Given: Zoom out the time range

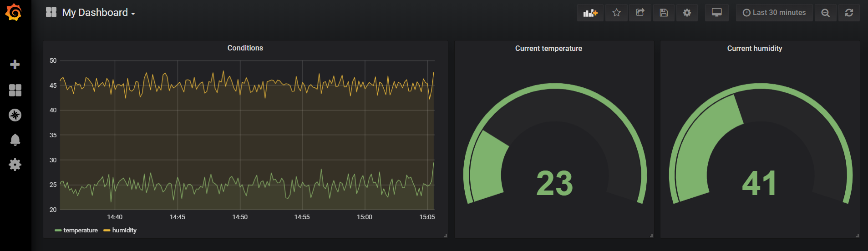Looking at the screenshot, I should (x=825, y=13).
